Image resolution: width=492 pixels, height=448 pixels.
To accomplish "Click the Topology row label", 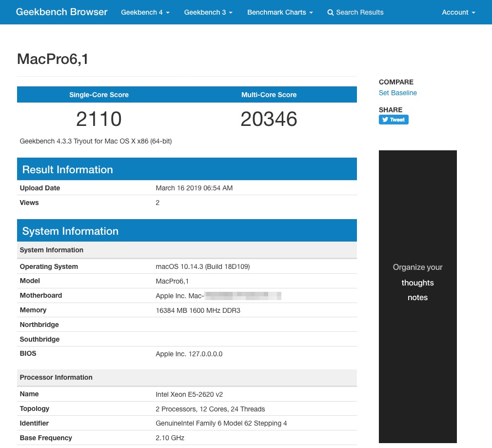I will point(35,409).
